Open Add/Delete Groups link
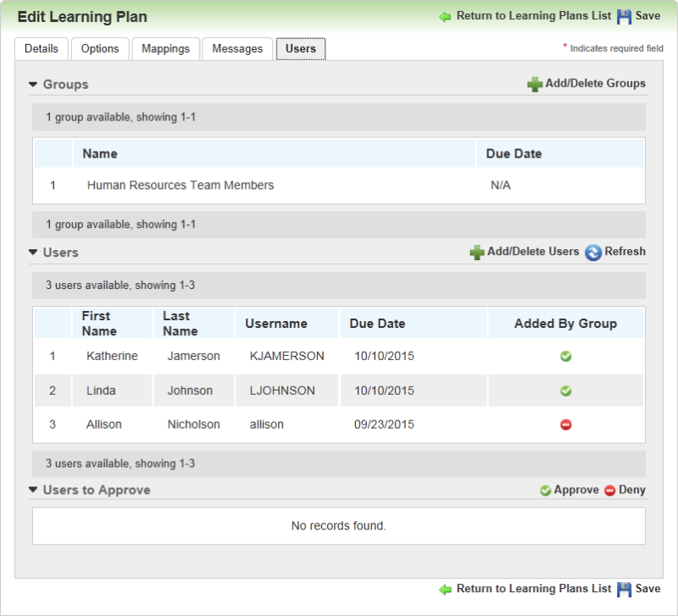Screen dimensions: 678x616 click(x=595, y=83)
